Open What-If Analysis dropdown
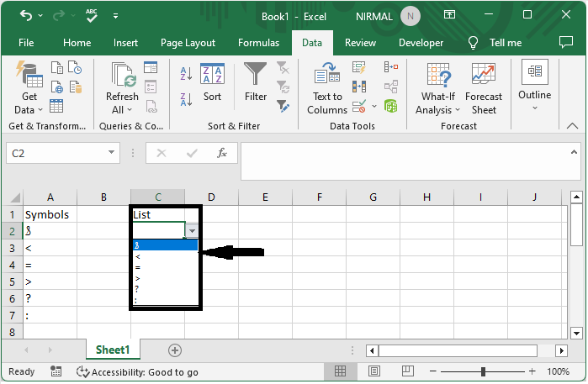 click(437, 89)
